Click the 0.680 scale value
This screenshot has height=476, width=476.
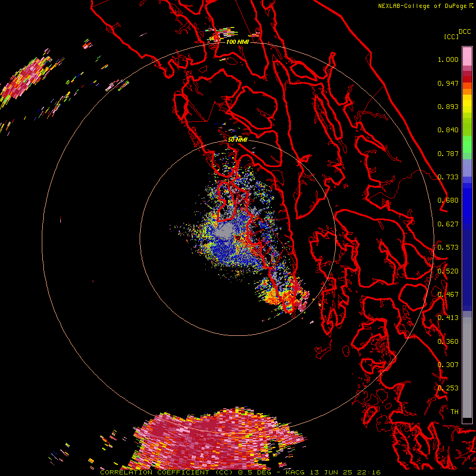(x=448, y=200)
